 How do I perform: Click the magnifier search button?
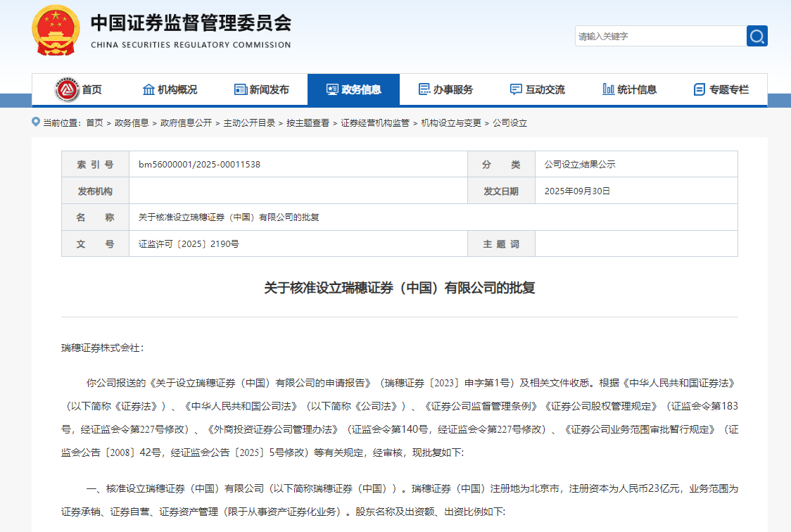click(757, 36)
